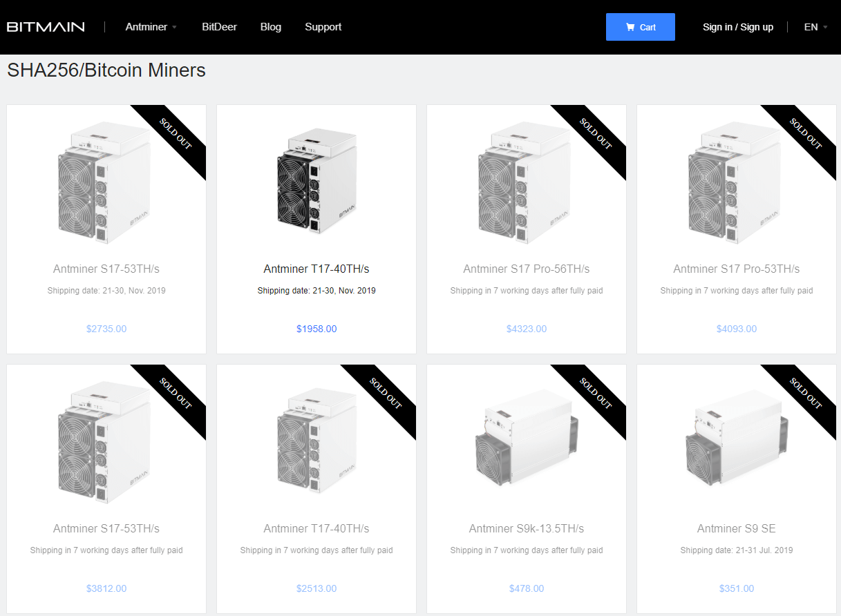Image resolution: width=841 pixels, height=616 pixels.
Task: Expand the EN language selector
Action: click(x=815, y=27)
